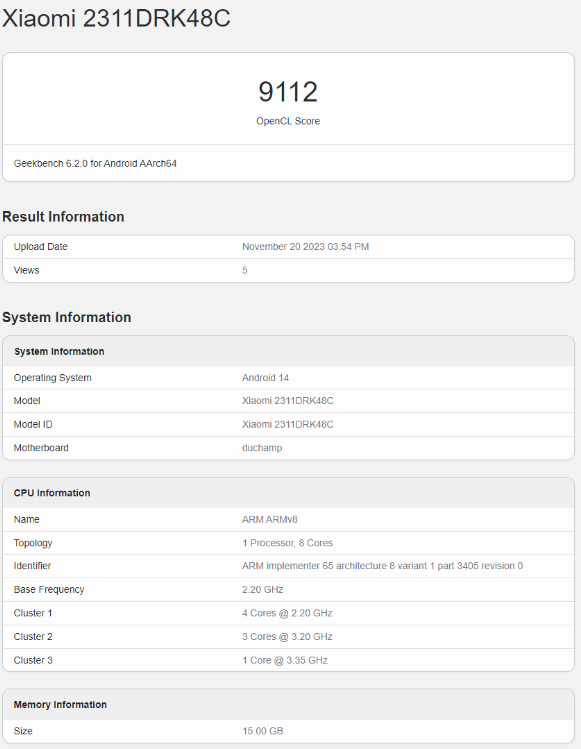Click the Result Information heading
Screen dimensions: 581x749
pos(63,217)
